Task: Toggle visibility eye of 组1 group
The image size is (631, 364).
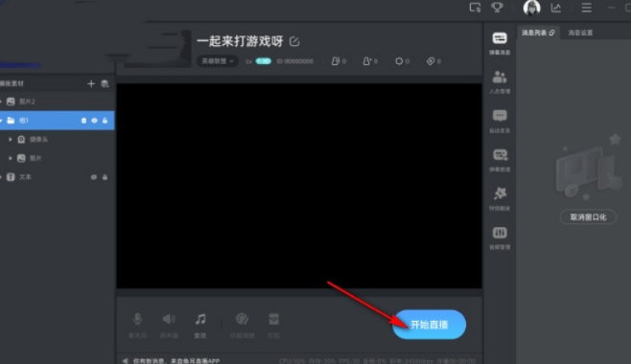Action: coord(94,121)
